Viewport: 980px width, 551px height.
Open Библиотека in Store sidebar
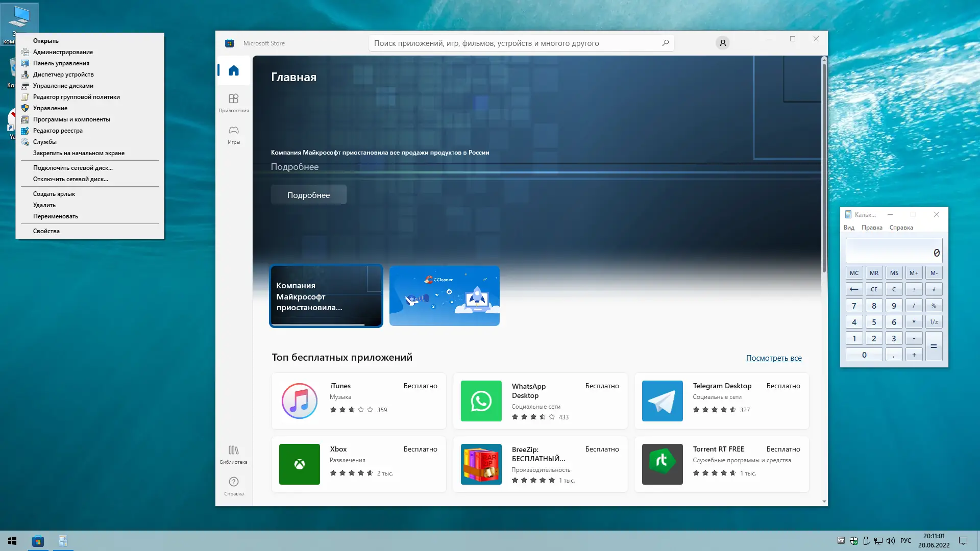coord(234,454)
